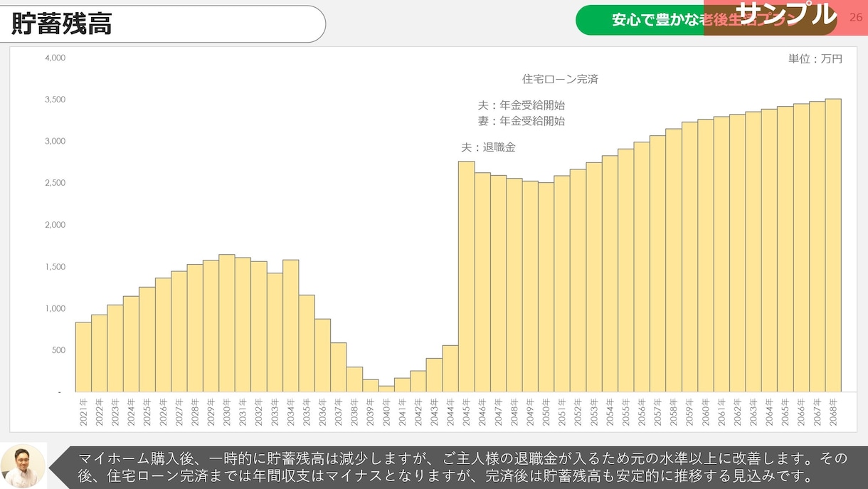This screenshot has height=489, width=868.
Task: Select the chart bar for 2050年
Action: (546, 287)
